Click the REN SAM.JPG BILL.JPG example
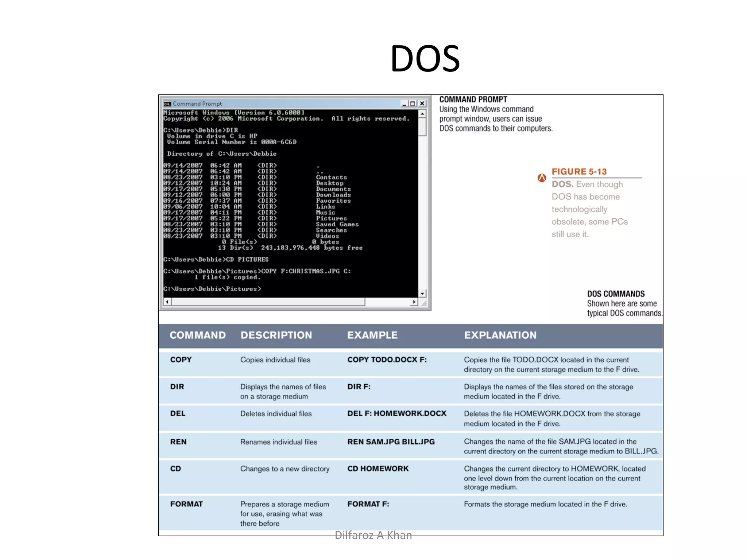Screen dimensions: 747x560 click(391, 442)
